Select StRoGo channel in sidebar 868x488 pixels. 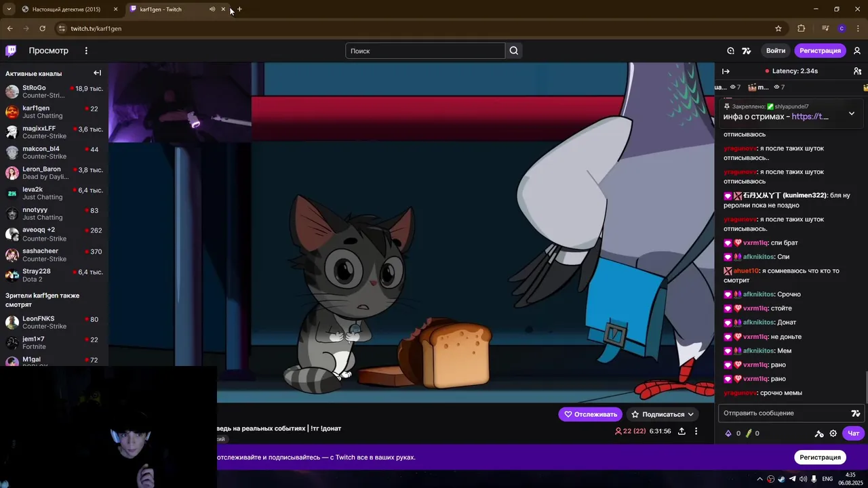54,91
